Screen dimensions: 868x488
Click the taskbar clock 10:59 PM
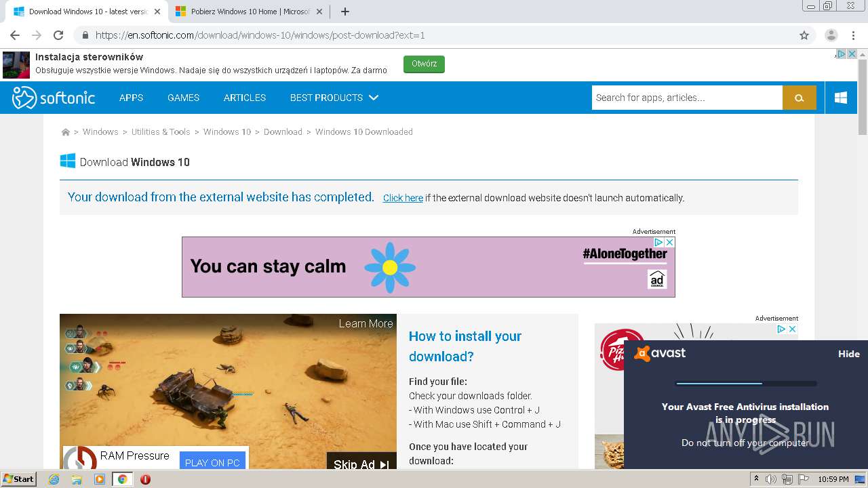(x=833, y=479)
